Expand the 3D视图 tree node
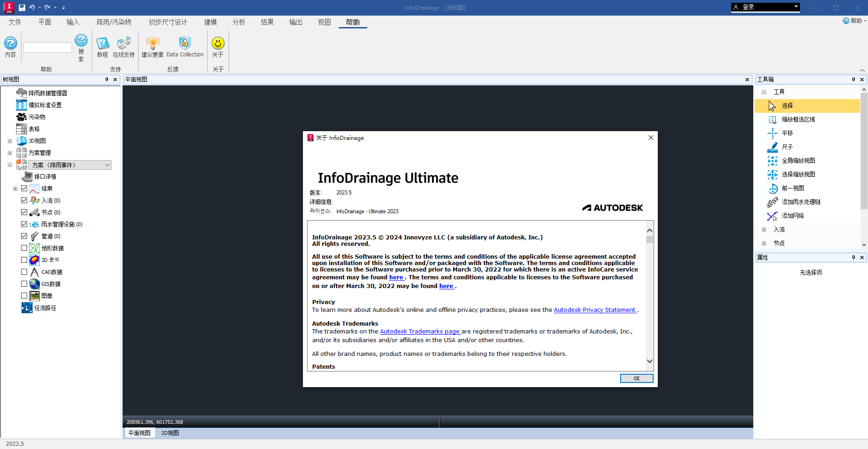 (10, 141)
